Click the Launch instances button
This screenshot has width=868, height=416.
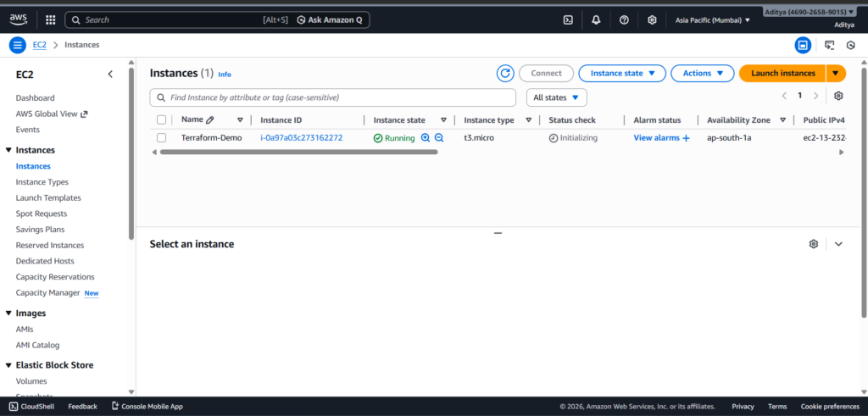coord(782,74)
